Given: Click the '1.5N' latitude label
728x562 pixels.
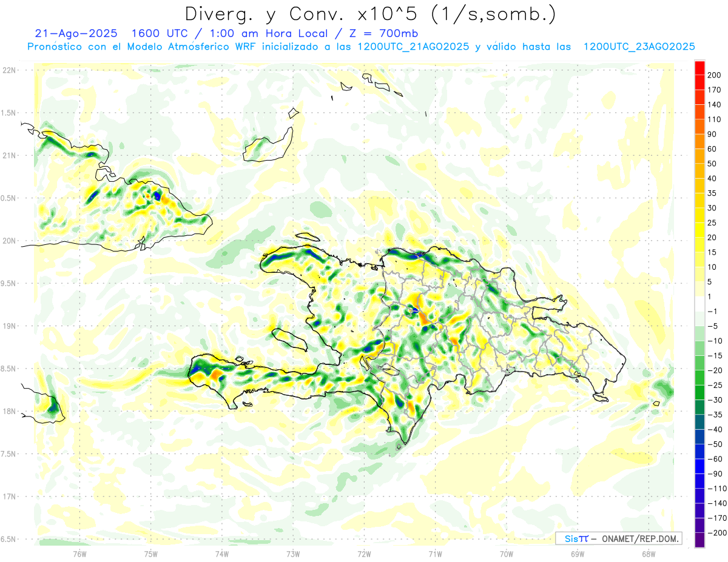Looking at the screenshot, I should coord(9,113).
